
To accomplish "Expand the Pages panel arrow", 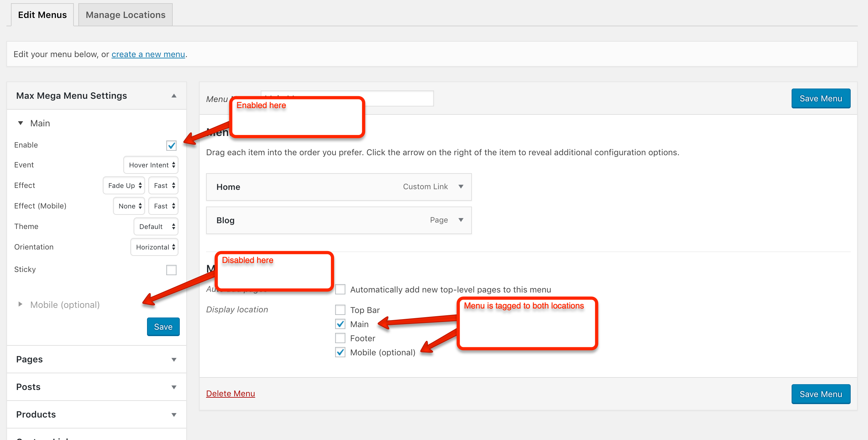I will 174,360.
